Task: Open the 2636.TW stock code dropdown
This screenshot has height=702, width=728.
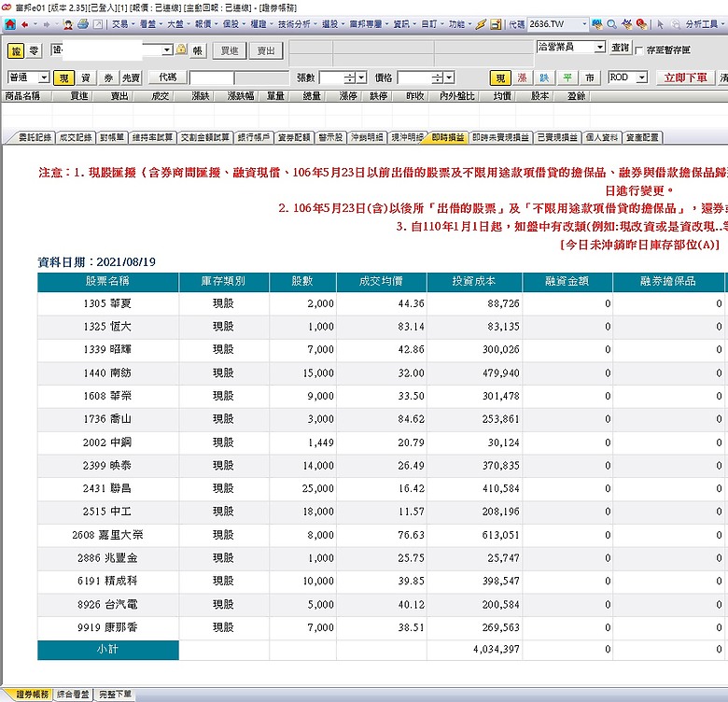Action: pos(584,24)
